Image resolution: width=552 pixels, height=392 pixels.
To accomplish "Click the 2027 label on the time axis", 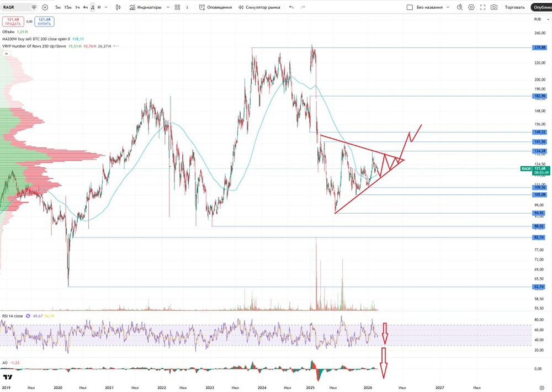I will tap(439, 388).
